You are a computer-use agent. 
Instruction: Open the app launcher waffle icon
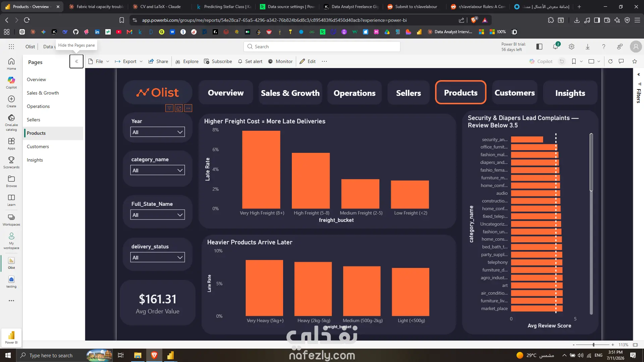pos(11,47)
